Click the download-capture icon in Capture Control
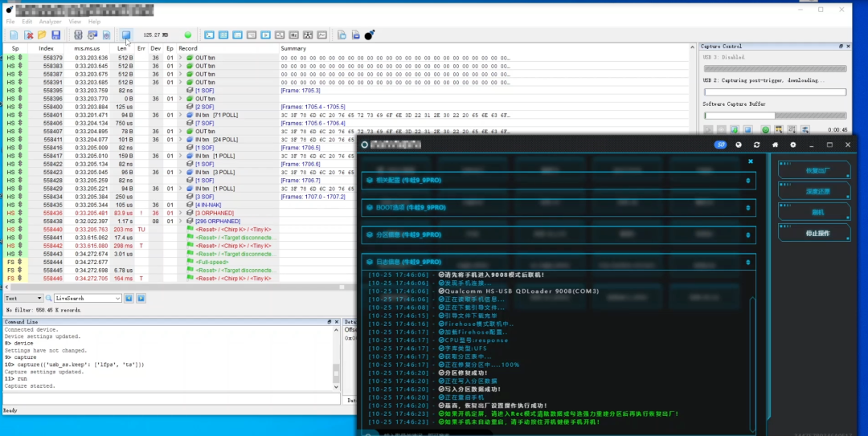This screenshot has width=868, height=436. (735, 129)
